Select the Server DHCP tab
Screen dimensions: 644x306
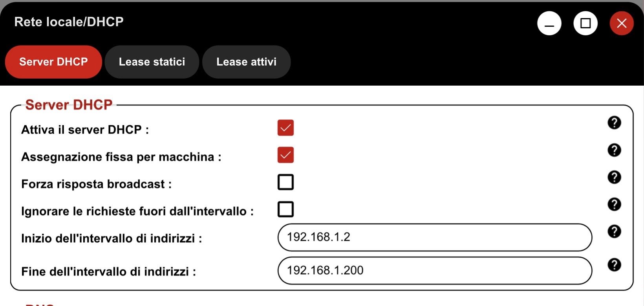click(53, 62)
